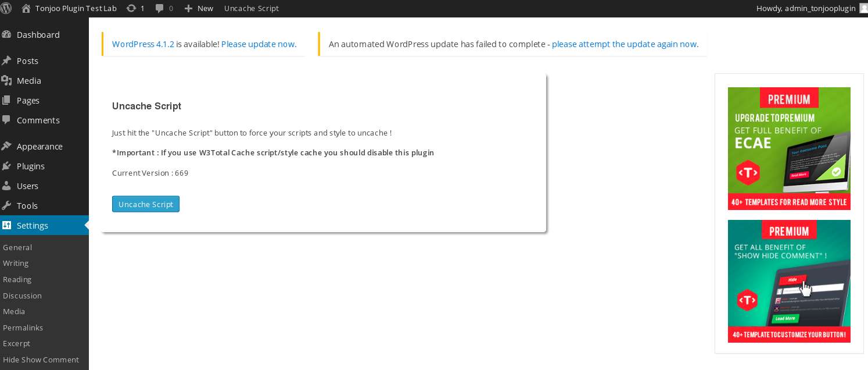Viewport: 868px width, 370px height.
Task: Click the WordPress logo in admin bar
Action: click(6, 8)
